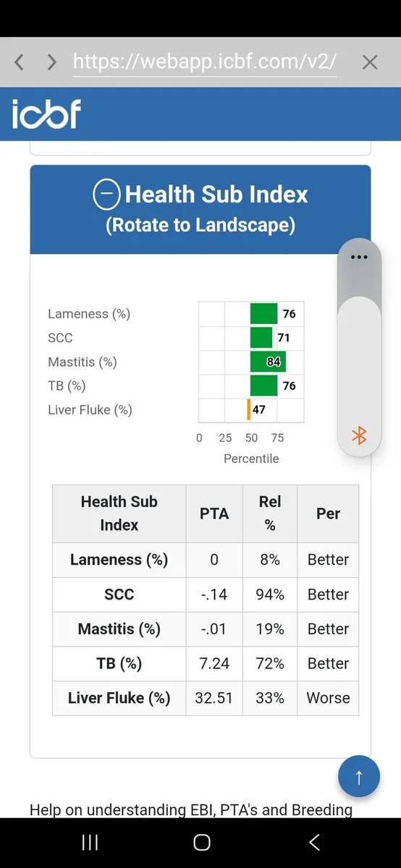Tap the Android back navigation button

point(314,842)
